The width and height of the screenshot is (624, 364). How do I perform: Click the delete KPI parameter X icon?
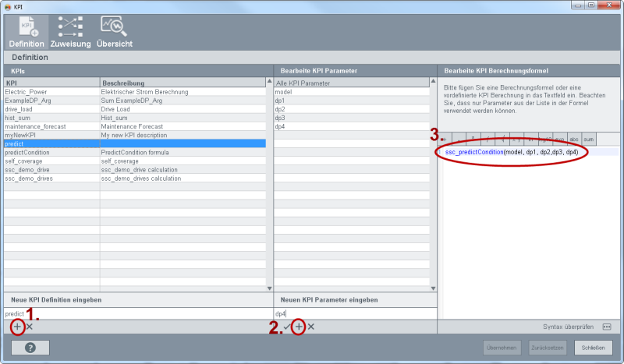tap(310, 327)
